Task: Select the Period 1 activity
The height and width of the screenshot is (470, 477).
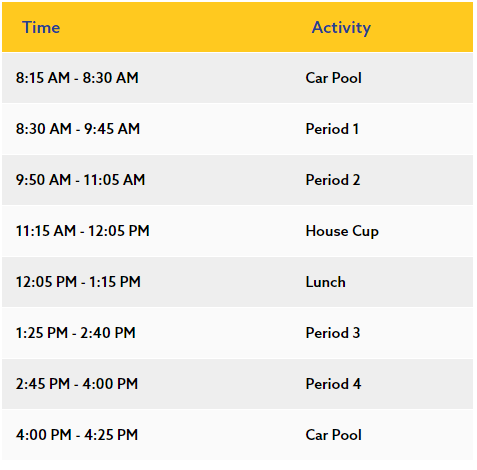Action: click(332, 129)
